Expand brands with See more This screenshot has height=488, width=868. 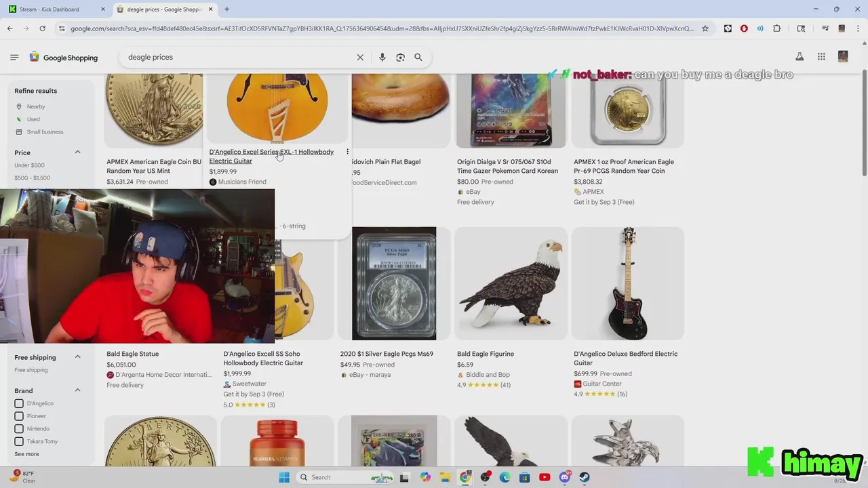[x=26, y=454]
